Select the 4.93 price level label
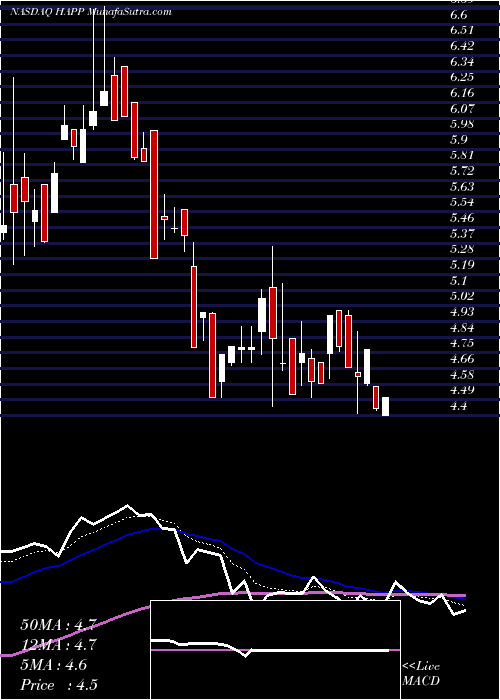 (462, 312)
